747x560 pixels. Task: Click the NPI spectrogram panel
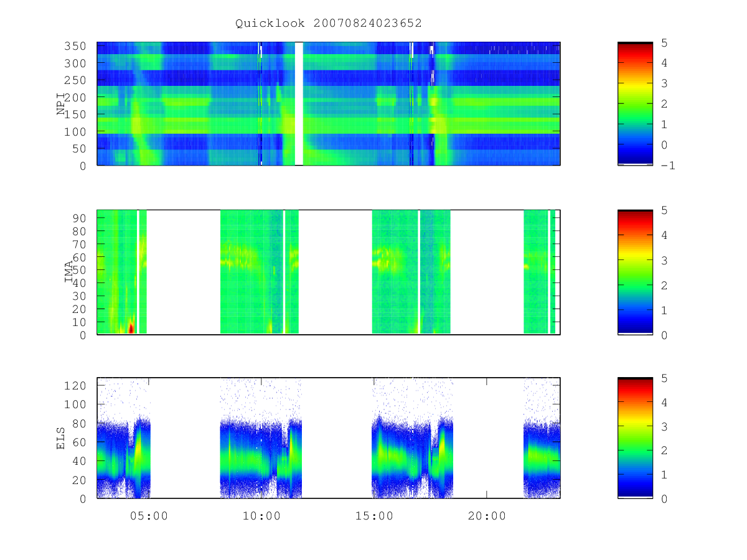click(329, 104)
